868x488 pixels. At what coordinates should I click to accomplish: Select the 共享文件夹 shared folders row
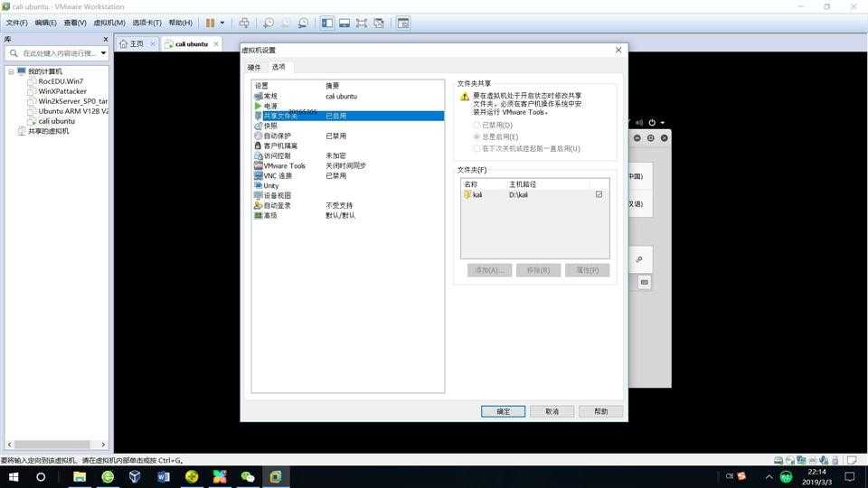(x=348, y=117)
